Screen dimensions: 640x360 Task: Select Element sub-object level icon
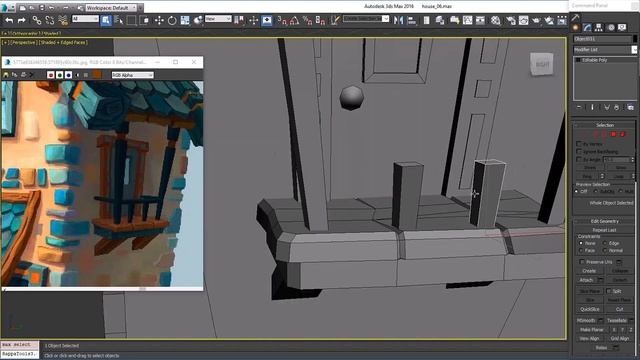point(622,134)
